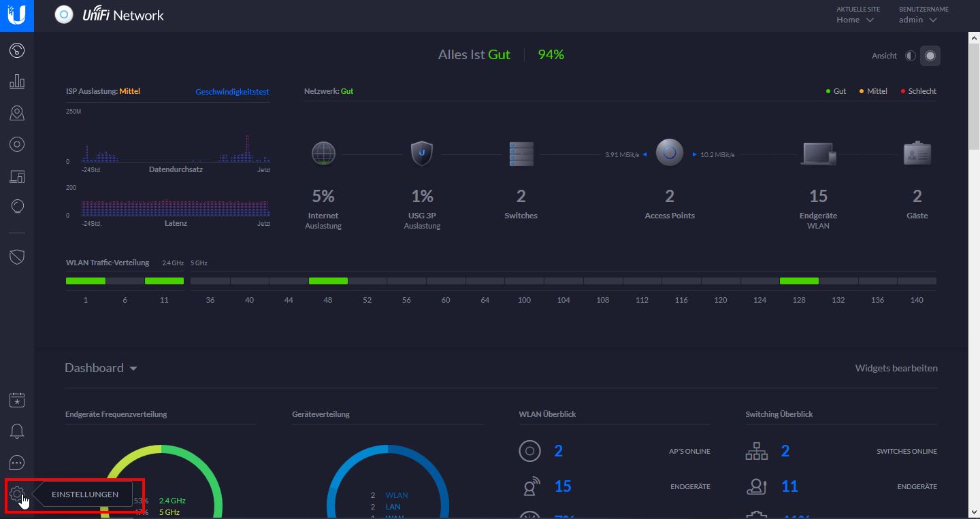This screenshot has height=519, width=980.
Task: Click the 5% Internet Auslastung value
Action: 323,197
